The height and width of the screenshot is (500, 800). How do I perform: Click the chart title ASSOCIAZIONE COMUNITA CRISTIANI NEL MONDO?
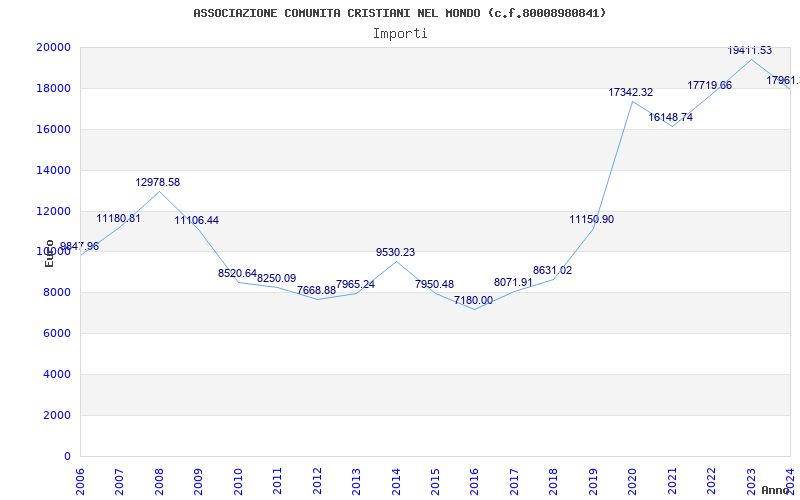click(x=399, y=13)
